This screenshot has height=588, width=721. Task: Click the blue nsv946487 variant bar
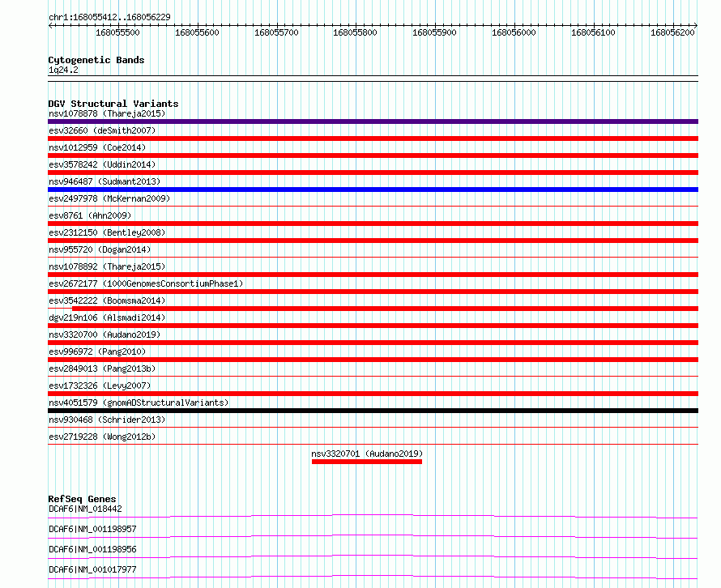(373, 190)
